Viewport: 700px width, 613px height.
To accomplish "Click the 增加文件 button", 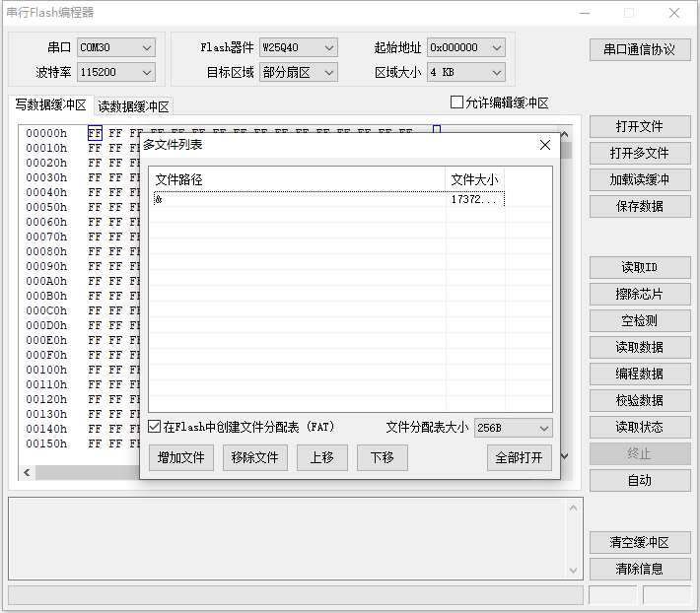I will 180,458.
